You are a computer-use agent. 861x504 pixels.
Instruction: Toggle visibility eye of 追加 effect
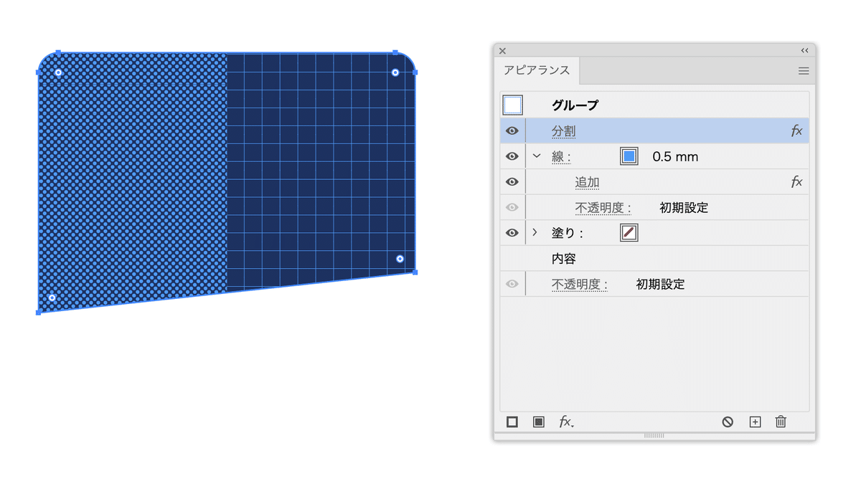point(512,182)
